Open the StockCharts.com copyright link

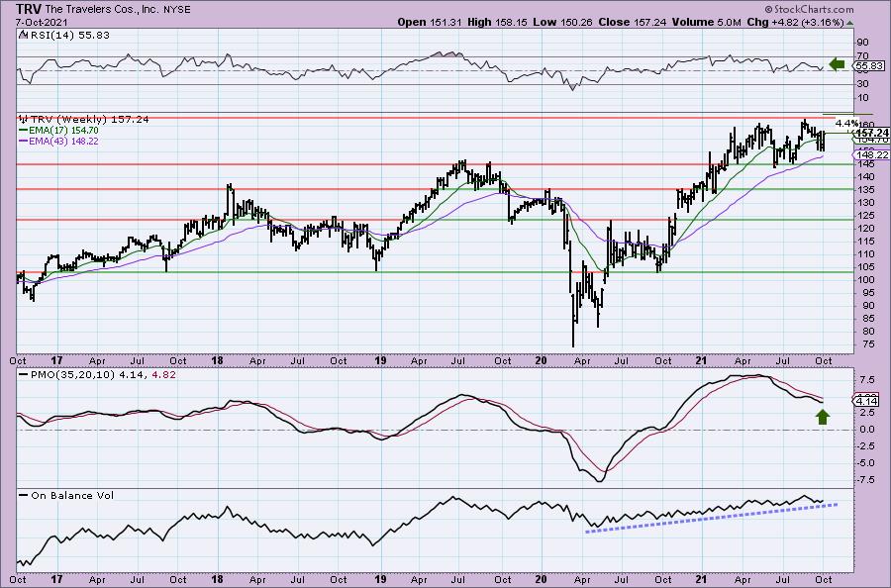809,9
